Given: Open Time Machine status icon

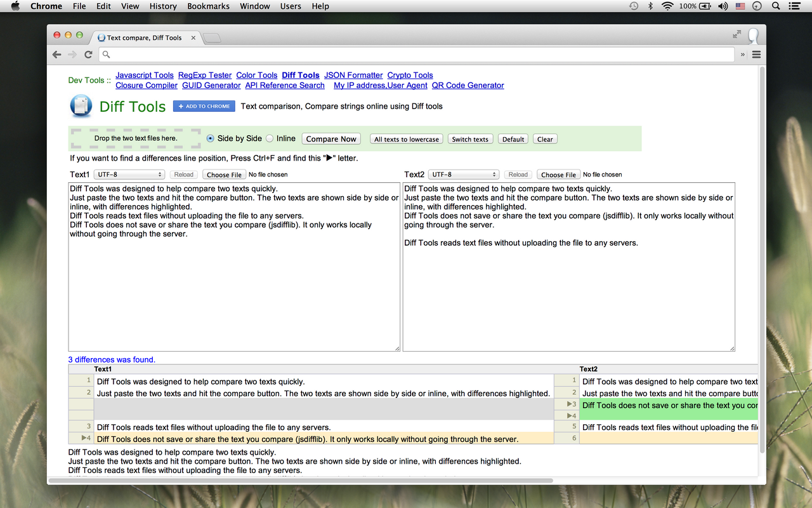Looking at the screenshot, I should pos(634,6).
